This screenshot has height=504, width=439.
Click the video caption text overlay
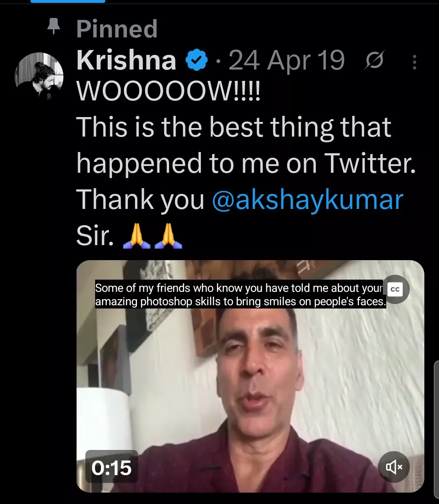[x=240, y=295]
